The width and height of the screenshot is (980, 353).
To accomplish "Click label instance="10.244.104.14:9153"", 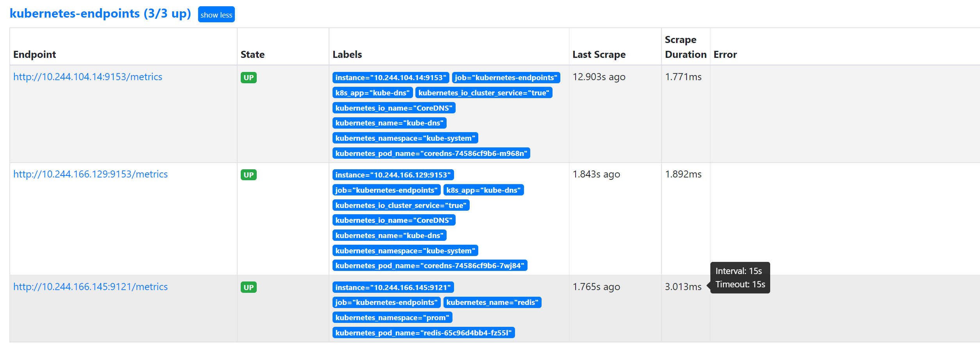I will point(391,77).
